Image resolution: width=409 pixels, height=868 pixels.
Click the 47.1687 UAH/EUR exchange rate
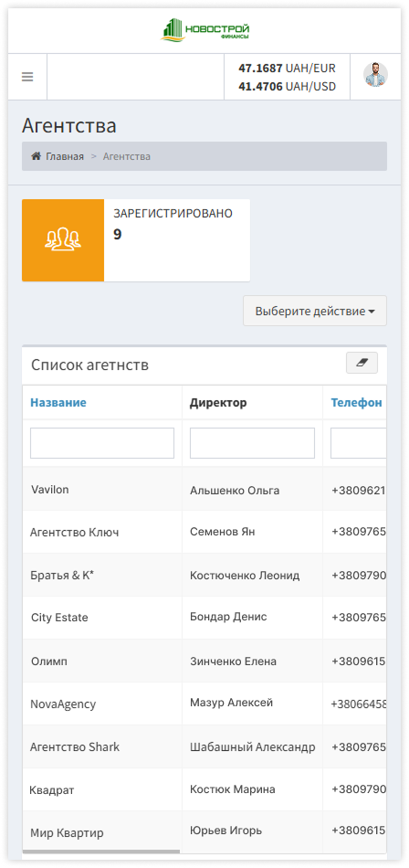(287, 69)
